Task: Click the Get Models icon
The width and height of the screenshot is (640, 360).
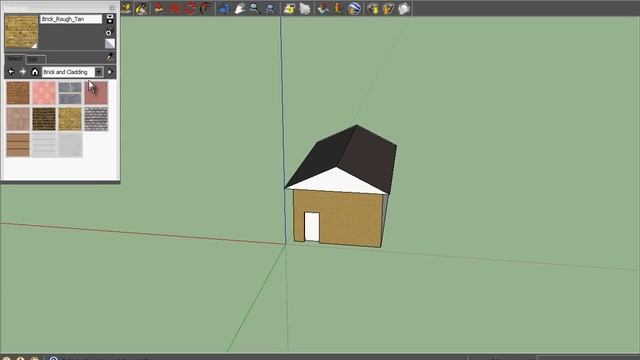Action: pos(373,8)
